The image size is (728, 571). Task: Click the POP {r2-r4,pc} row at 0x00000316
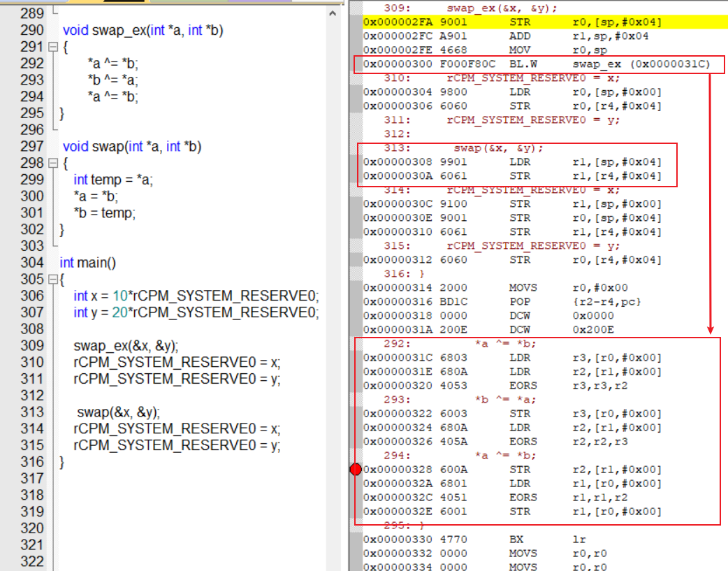tap(545, 301)
